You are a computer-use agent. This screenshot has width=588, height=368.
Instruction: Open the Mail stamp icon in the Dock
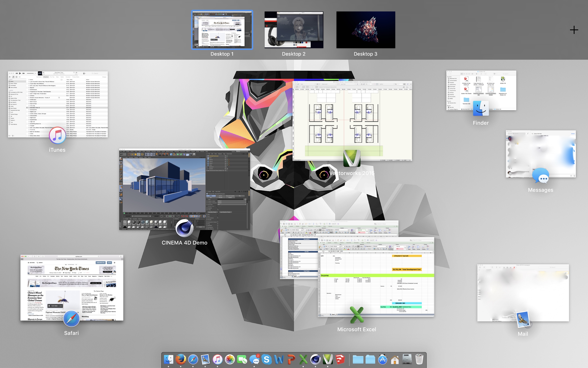pos(205,359)
